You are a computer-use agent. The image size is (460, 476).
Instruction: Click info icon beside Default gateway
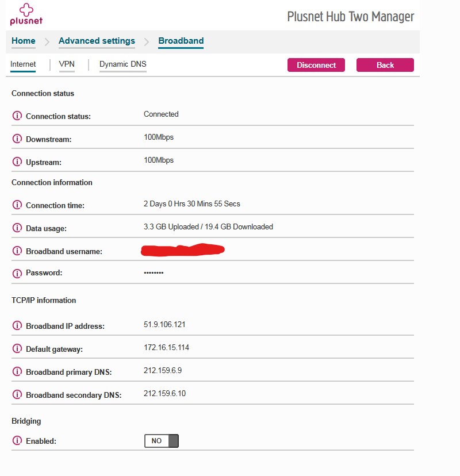click(x=17, y=349)
